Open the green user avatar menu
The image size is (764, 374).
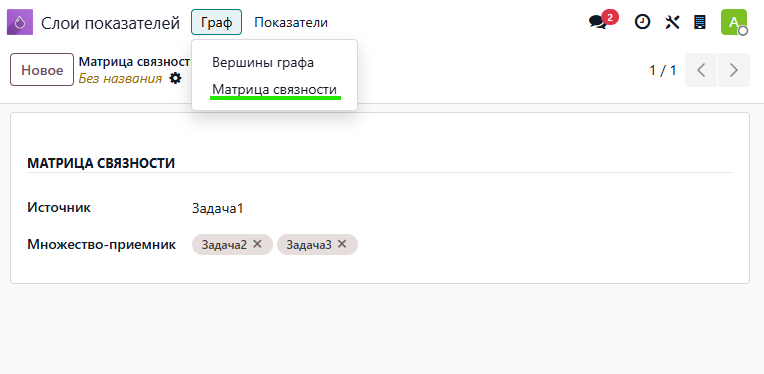point(734,22)
